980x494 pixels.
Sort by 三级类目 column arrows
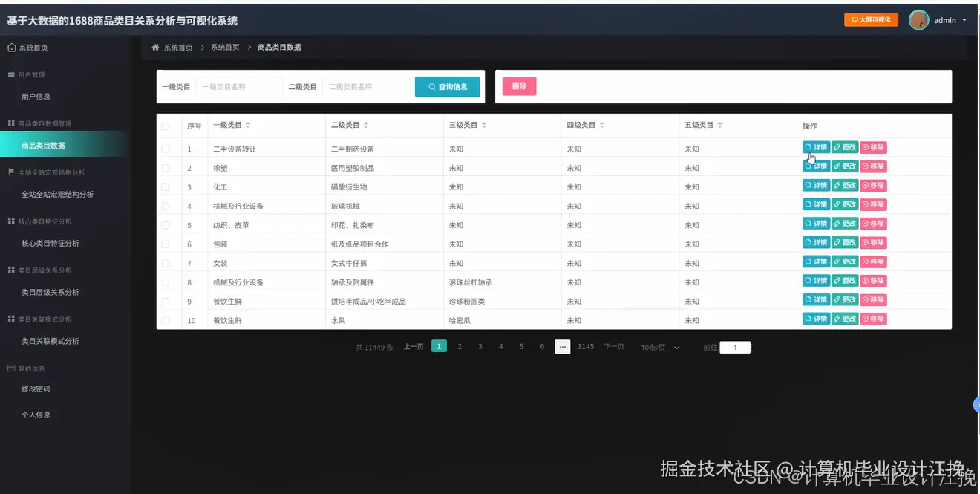point(484,126)
